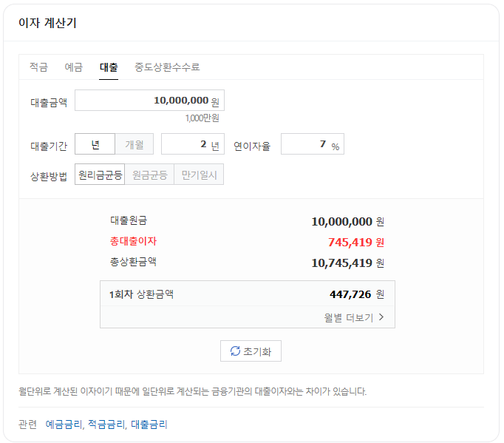
Task: Click the 이자 계산기 title
Action: (x=47, y=23)
